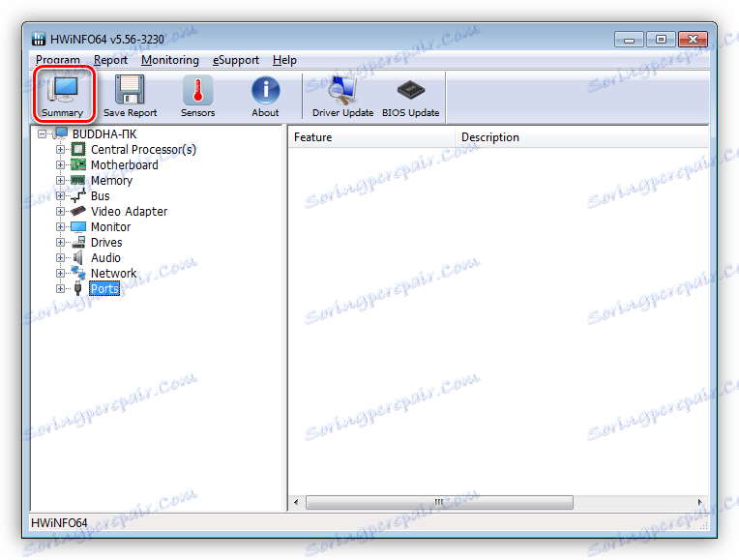This screenshot has width=739, height=560.
Task: Open the Help menu
Action: [284, 60]
